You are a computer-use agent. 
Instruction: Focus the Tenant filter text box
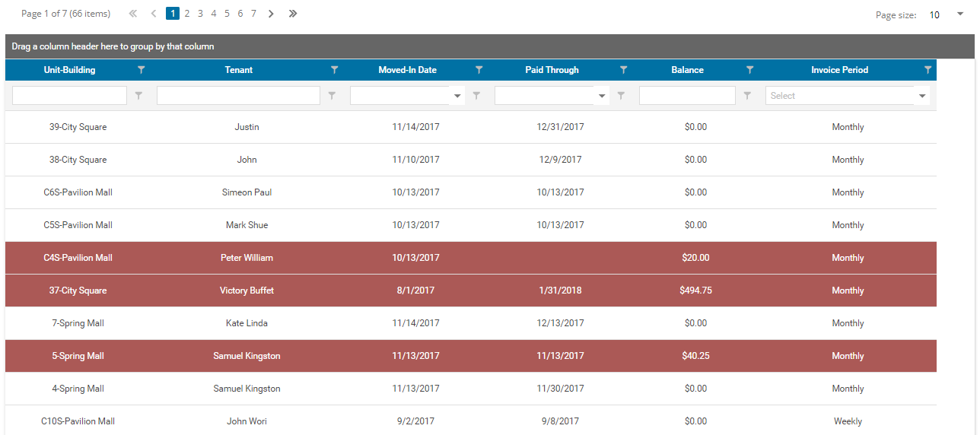238,96
